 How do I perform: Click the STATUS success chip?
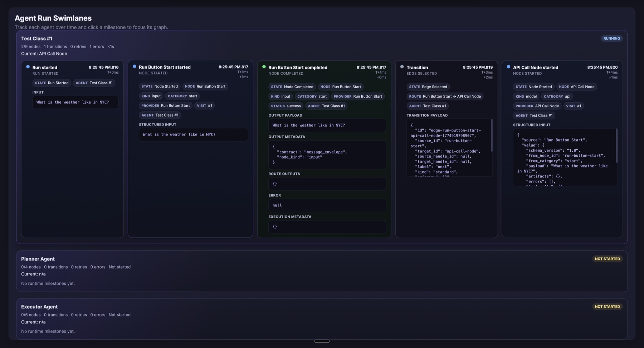click(286, 106)
